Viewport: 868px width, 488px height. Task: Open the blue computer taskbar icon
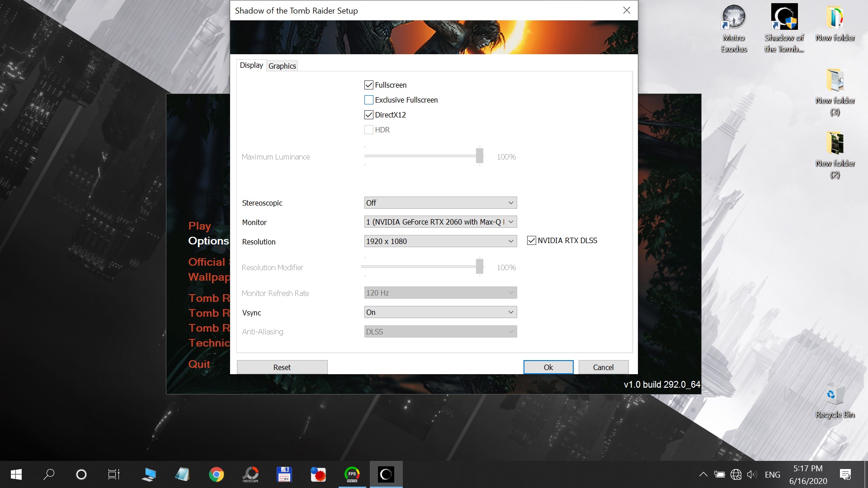click(x=148, y=474)
